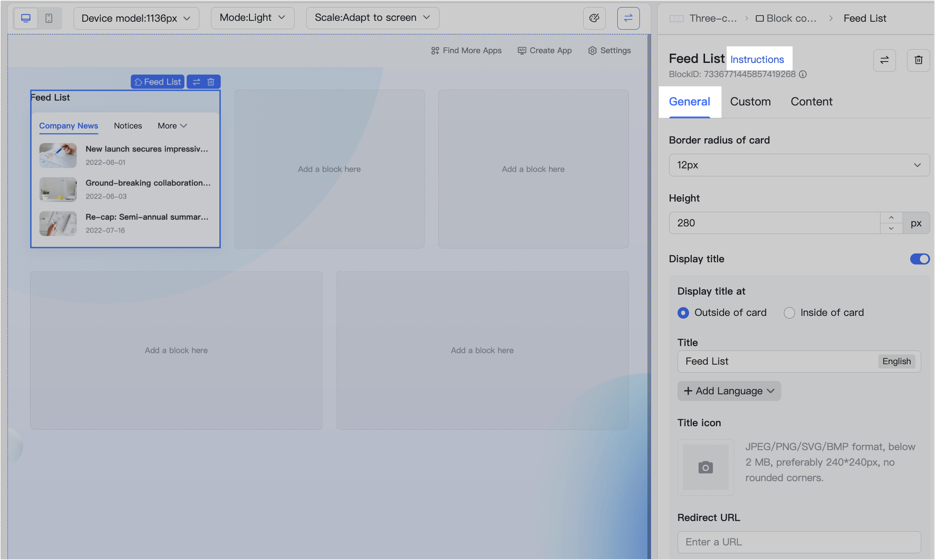
Task: Increase Height with the up stepper arrow
Action: (891, 218)
